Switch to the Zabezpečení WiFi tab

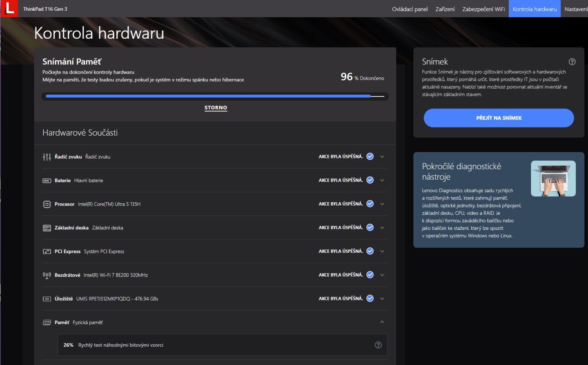[483, 9]
